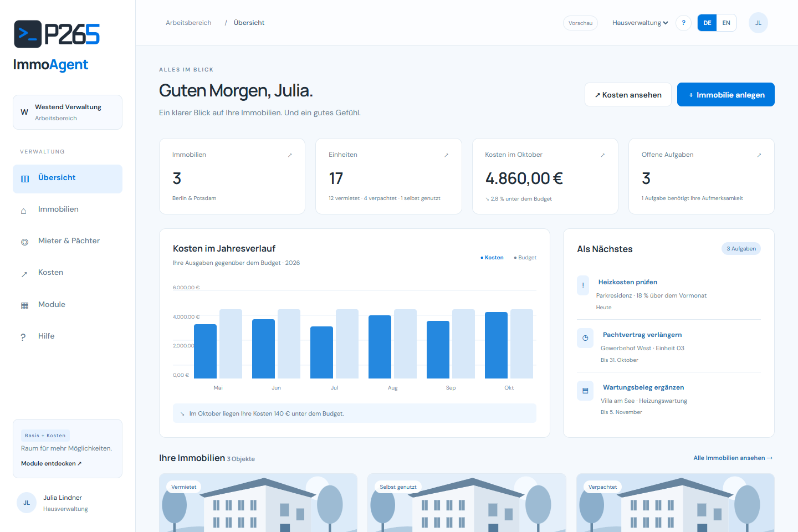This screenshot has height=532, width=798.
Task: Click the Mieter & Pächter circle icon
Action: 24,242
